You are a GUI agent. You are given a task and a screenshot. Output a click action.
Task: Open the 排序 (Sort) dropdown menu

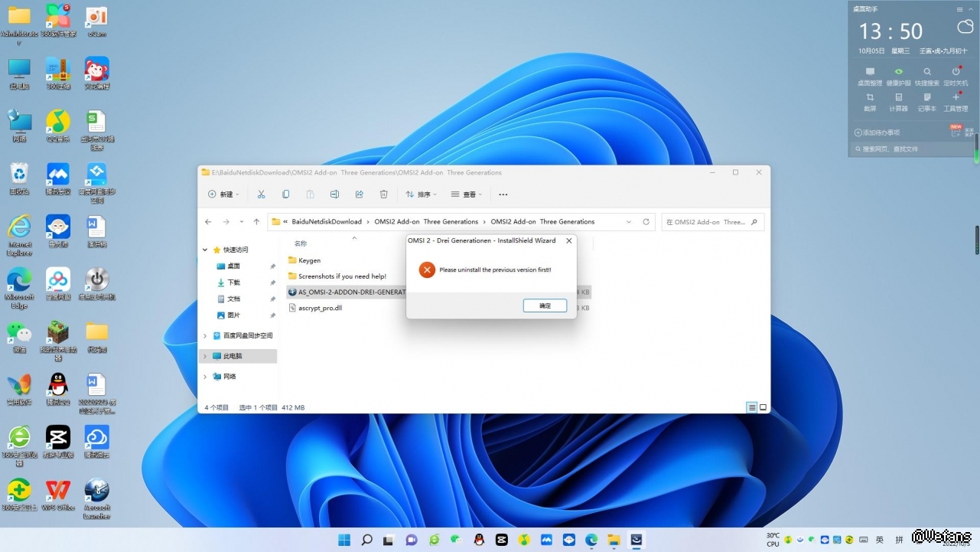421,194
